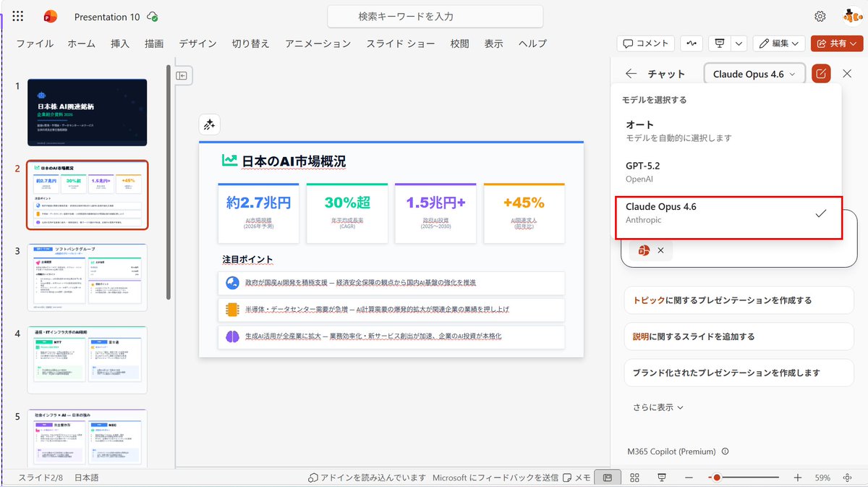The width and height of the screenshot is (868, 487).
Task: Toggle the メモ notes pane
Action: (578, 478)
